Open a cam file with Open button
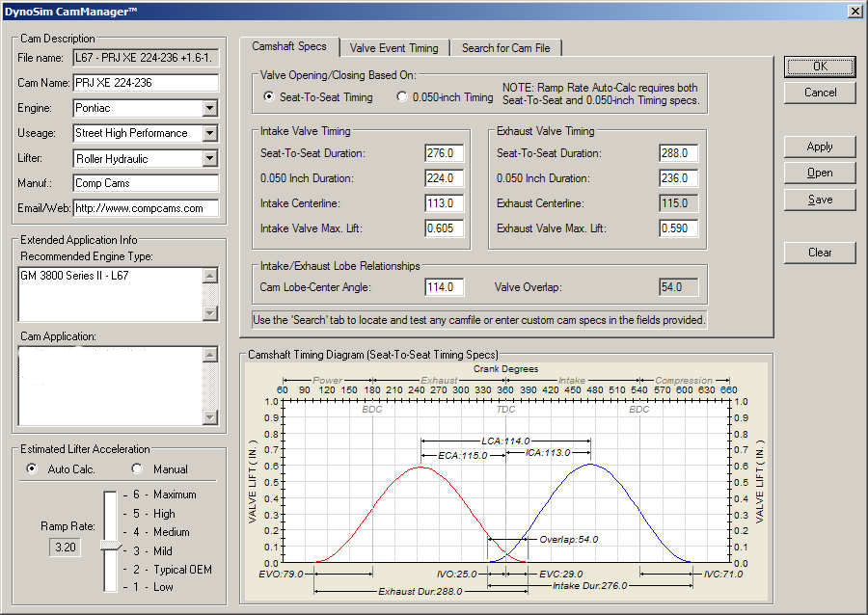The image size is (868, 615). pos(820,173)
